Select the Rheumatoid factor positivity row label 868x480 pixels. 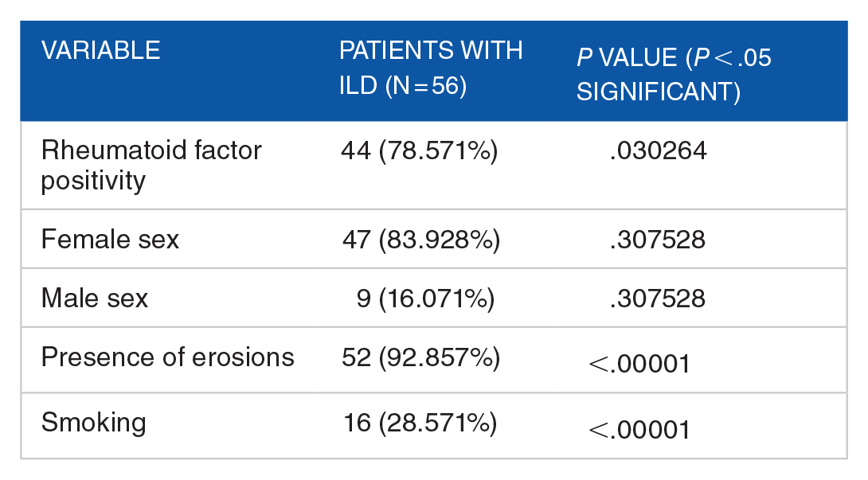(151, 165)
